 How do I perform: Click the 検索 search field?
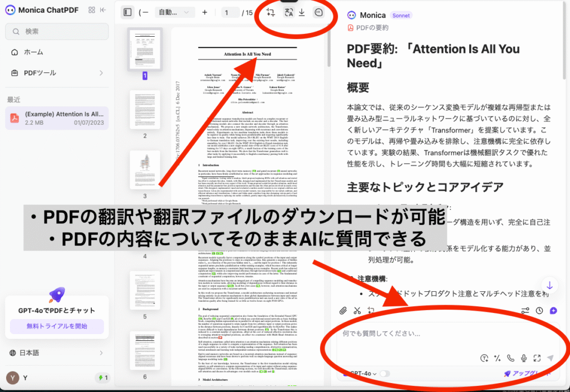coord(57,32)
